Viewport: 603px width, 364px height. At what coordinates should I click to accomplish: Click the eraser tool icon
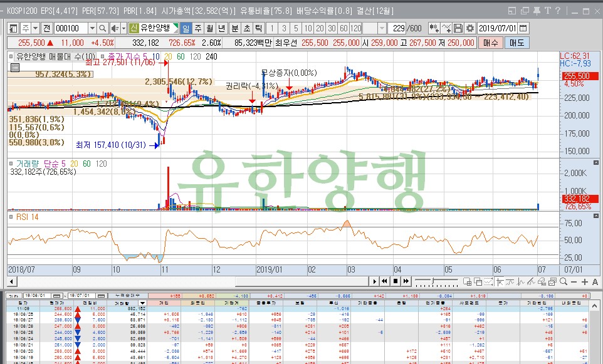pyautogui.click(x=542, y=282)
